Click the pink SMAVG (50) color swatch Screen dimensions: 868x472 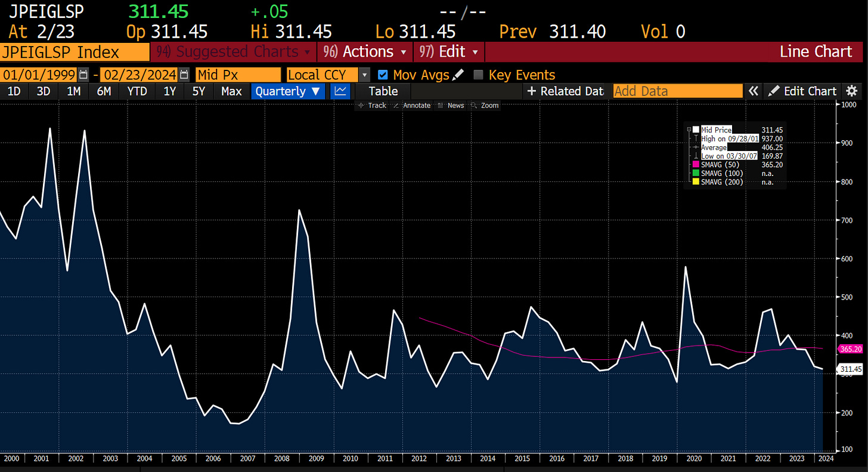pyautogui.click(x=695, y=165)
